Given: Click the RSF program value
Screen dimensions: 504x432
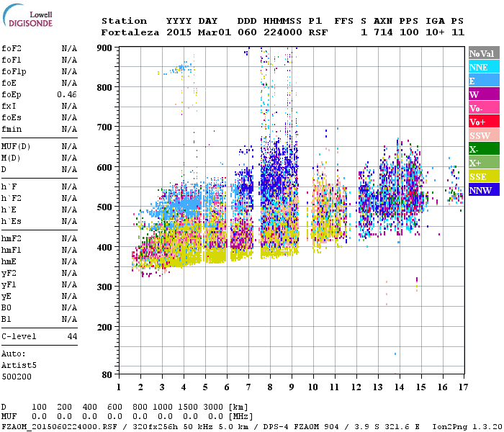Looking at the screenshot, I should [318, 32].
